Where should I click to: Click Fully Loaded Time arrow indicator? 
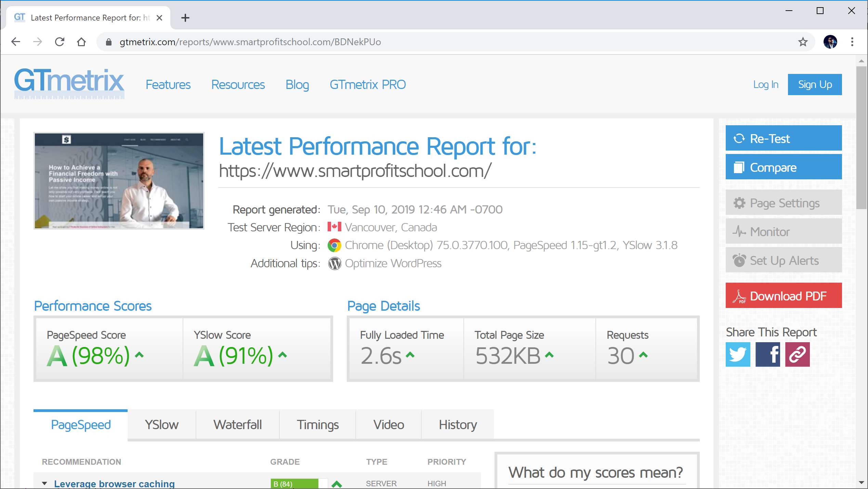point(410,355)
